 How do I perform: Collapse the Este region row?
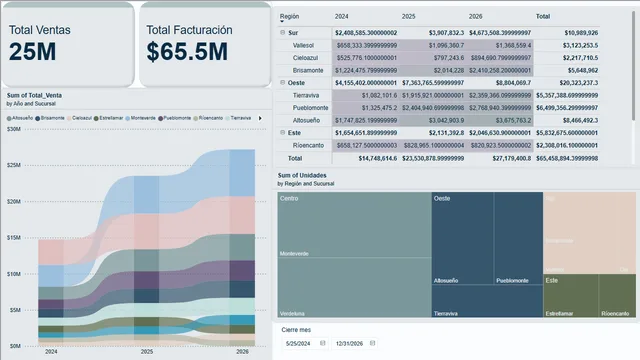282,132
